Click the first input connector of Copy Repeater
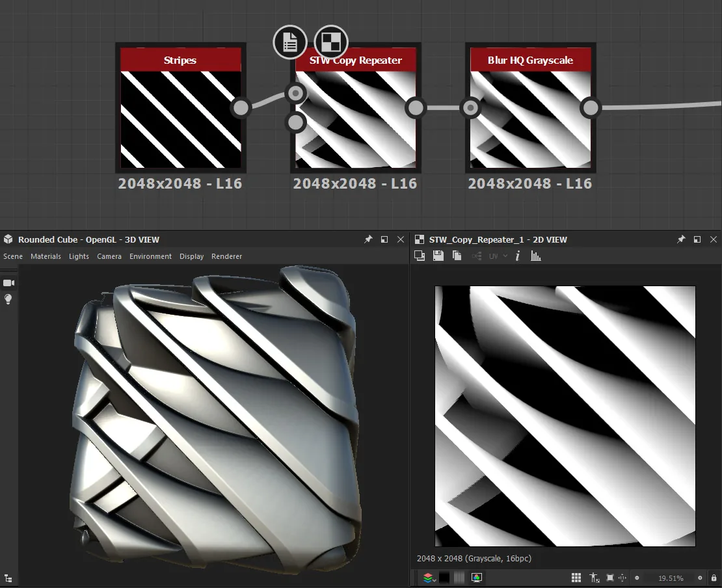Screen dimensions: 722x588 coord(295,93)
